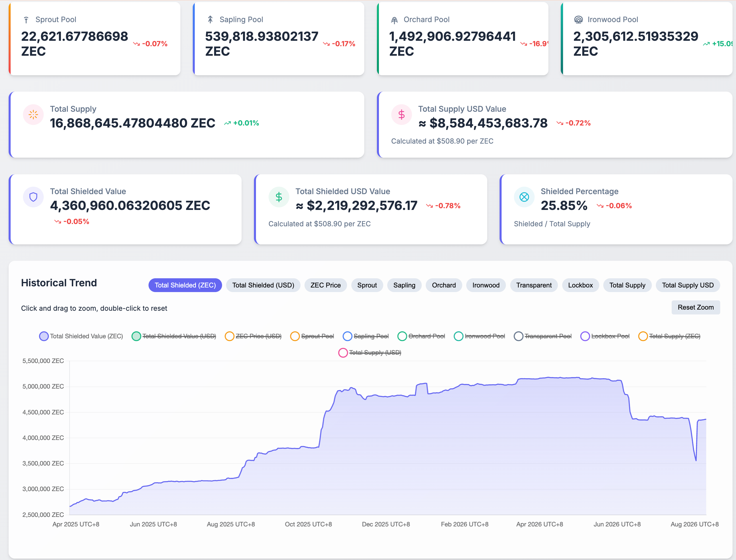Switch to Total Supply tab
The width and height of the screenshot is (736, 560).
point(627,285)
